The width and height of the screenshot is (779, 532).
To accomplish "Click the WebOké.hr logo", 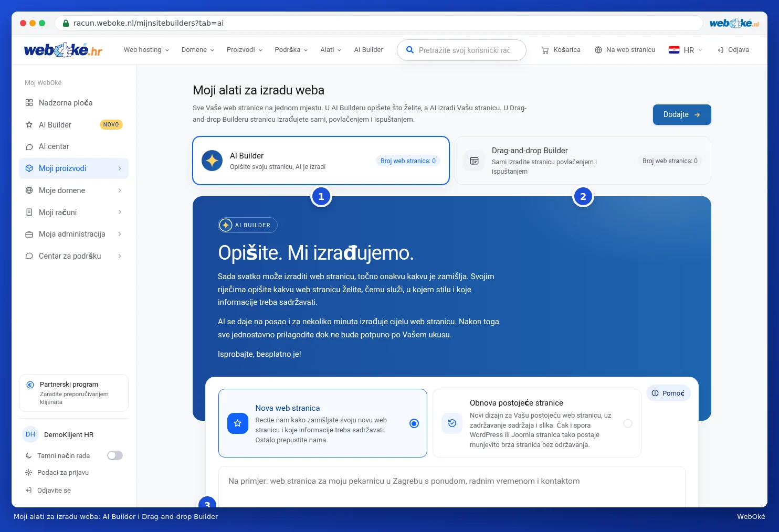I will [63, 50].
